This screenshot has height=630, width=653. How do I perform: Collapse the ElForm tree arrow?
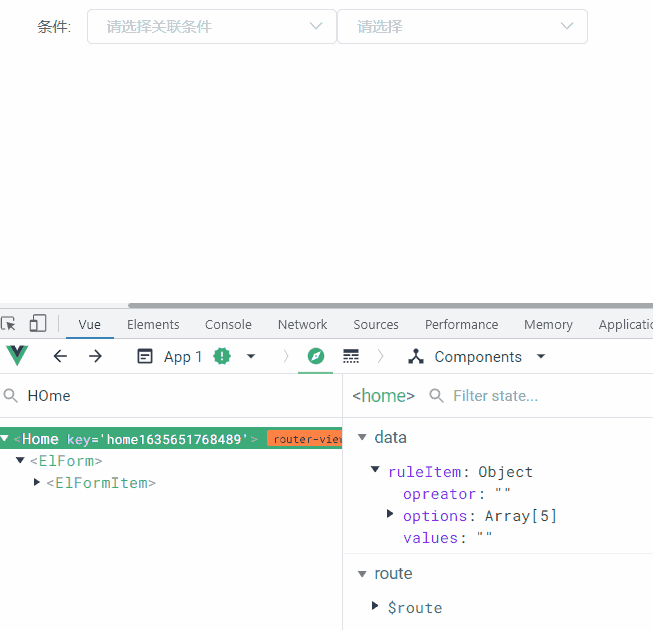(x=20, y=460)
